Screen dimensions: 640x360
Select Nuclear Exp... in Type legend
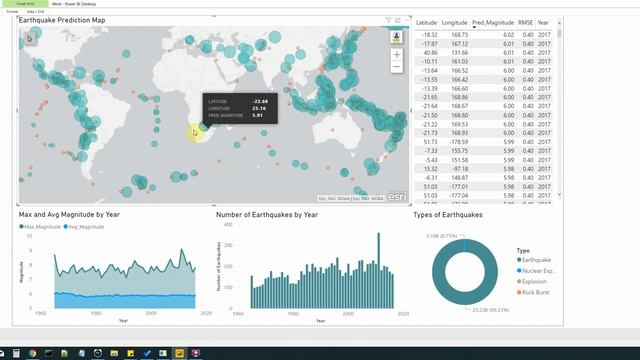[536, 271]
